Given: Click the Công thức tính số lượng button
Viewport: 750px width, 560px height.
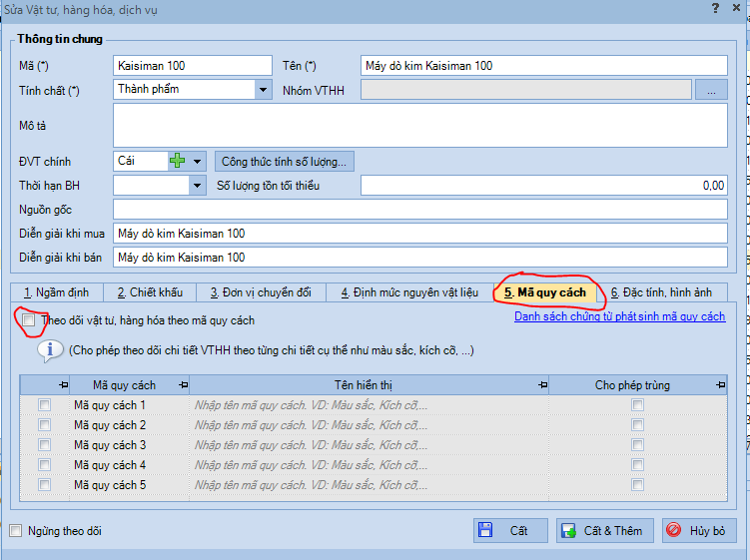Looking at the screenshot, I should 284,161.
